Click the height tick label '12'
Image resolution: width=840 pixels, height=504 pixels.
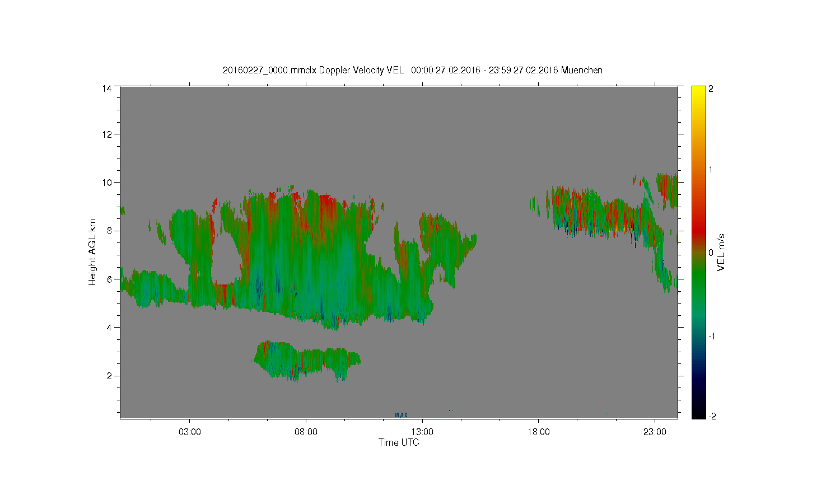[107, 134]
